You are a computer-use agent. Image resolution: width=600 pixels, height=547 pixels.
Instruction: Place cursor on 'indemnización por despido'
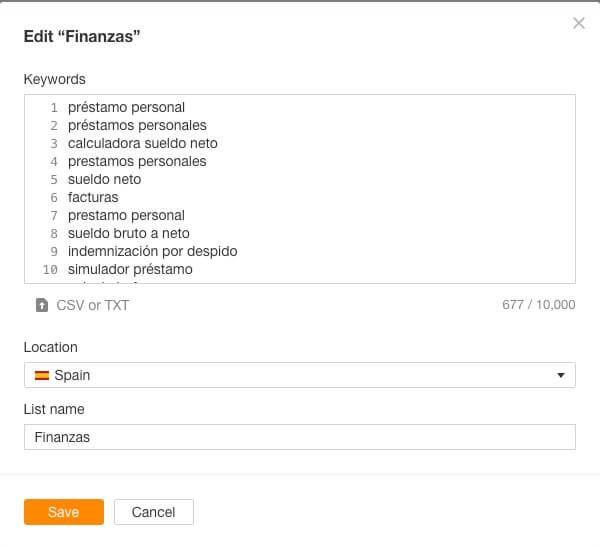coord(152,251)
